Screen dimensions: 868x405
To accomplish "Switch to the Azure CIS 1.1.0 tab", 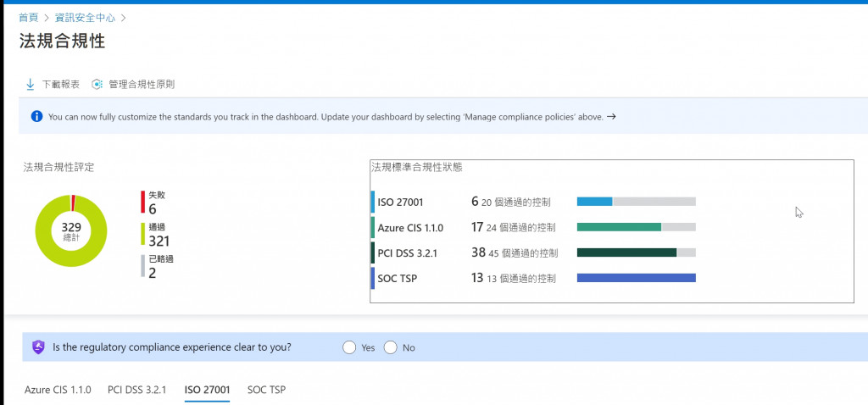I will pyautogui.click(x=58, y=390).
